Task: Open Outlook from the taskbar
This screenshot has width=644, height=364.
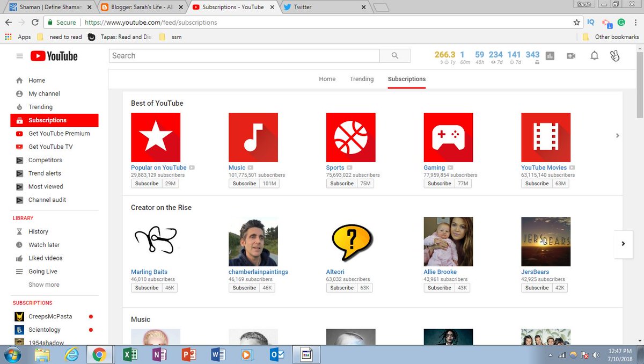Action: [277, 355]
